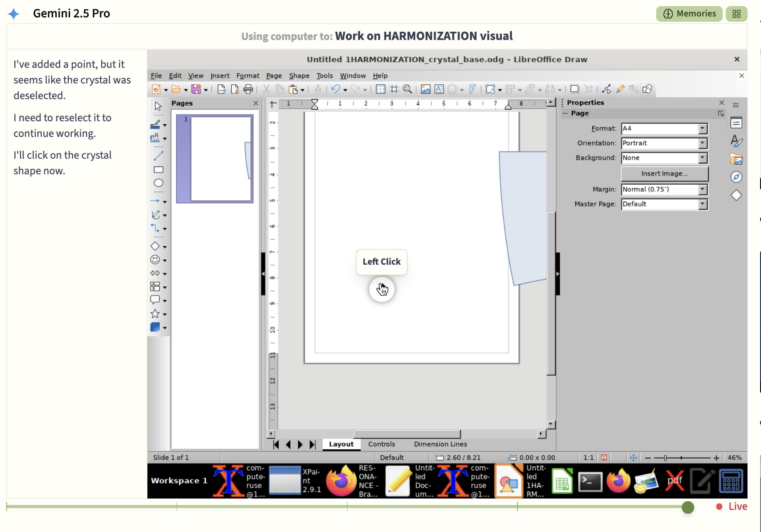Switch to the Dimension Lines layer tab
The image size is (761, 532).
(440, 444)
